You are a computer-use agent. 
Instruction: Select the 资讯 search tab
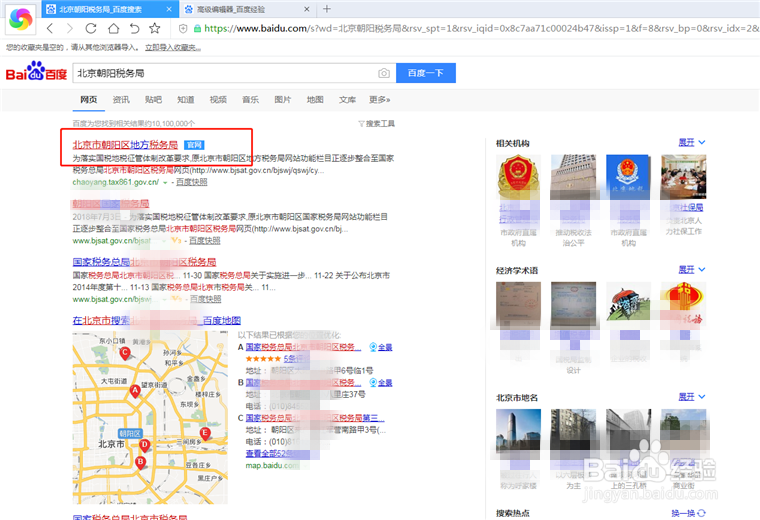121,99
